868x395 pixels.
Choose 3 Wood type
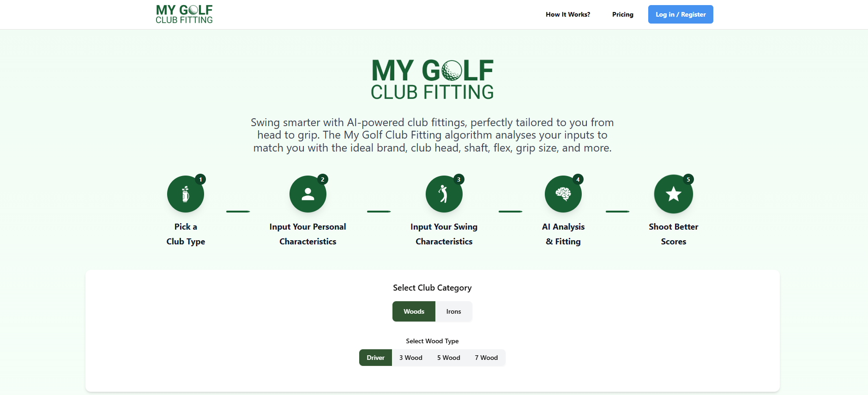pyautogui.click(x=411, y=358)
